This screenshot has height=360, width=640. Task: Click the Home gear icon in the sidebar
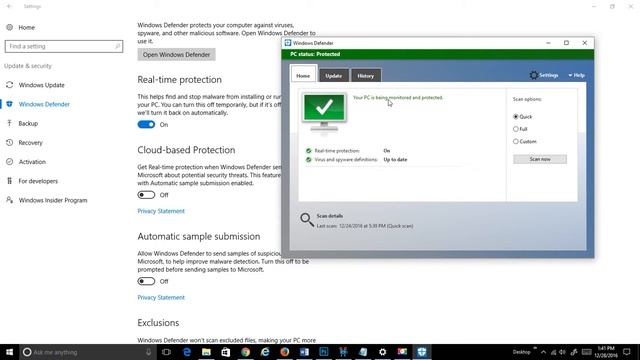[x=9, y=27]
